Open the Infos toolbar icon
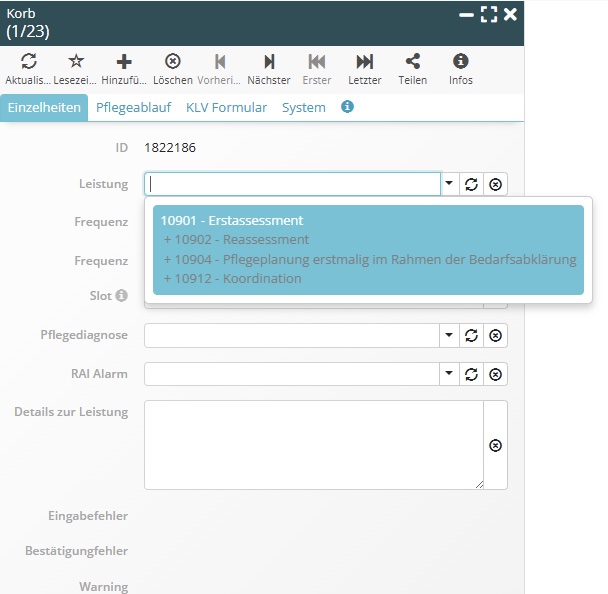The height and width of the screenshot is (594, 608). [x=460, y=62]
